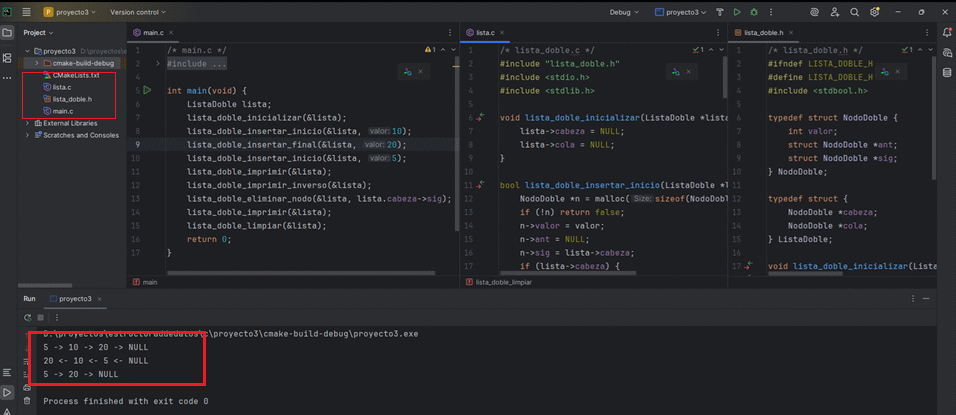The image size is (956, 415).
Task: Start debugging with the bug icon
Action: pos(754,12)
